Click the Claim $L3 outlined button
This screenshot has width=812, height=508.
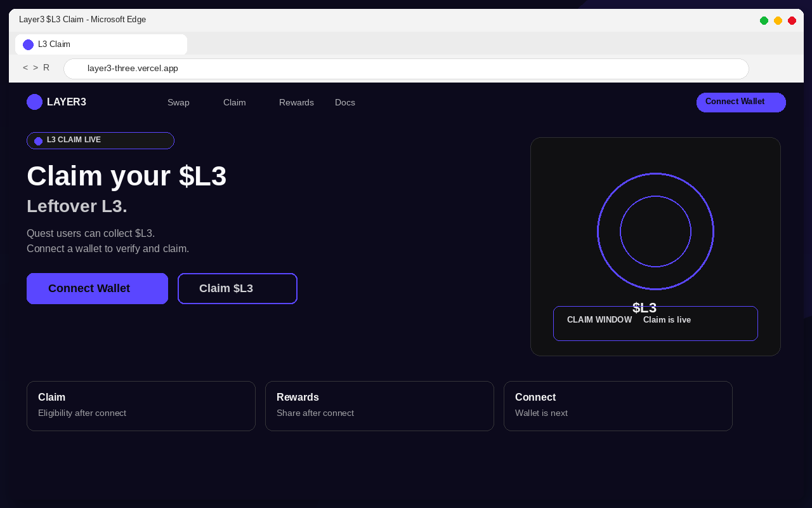(x=237, y=288)
